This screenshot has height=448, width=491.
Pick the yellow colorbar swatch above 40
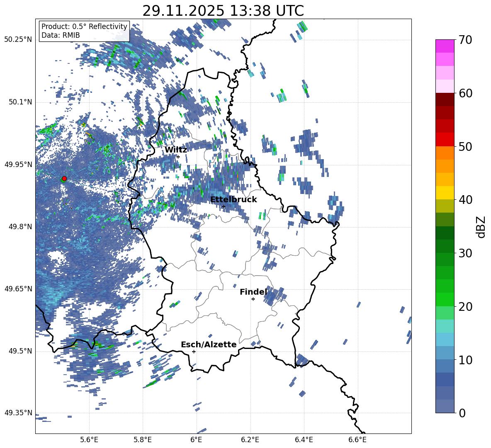tap(445, 193)
